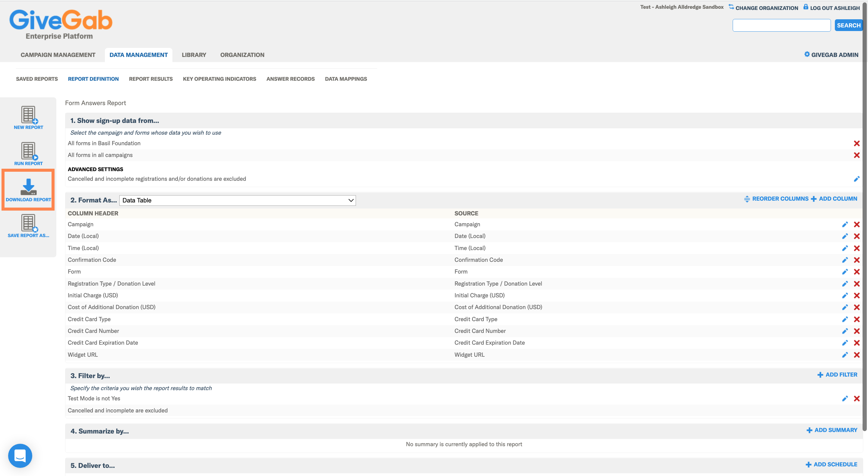Image resolution: width=868 pixels, height=476 pixels.
Task: Click the search input field
Action: point(782,25)
